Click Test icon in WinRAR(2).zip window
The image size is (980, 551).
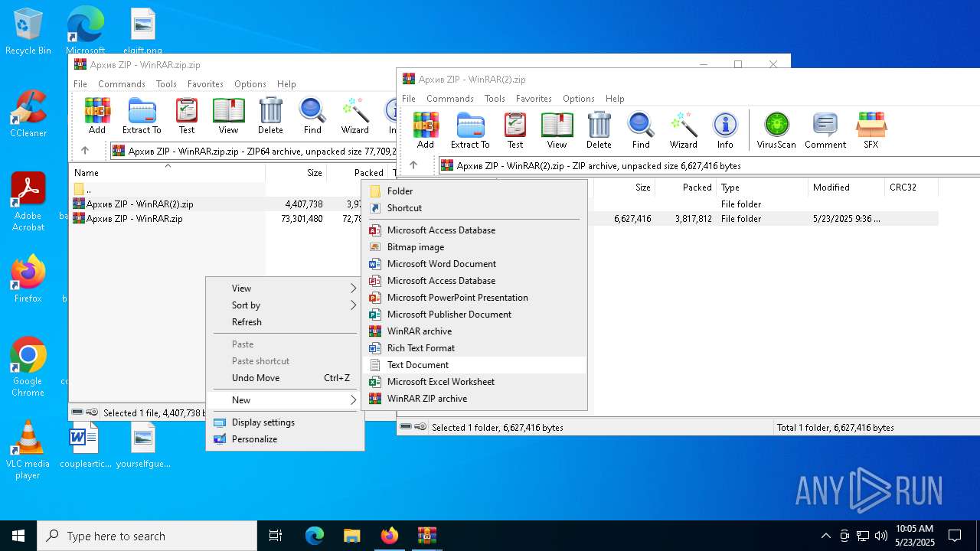tap(515, 130)
